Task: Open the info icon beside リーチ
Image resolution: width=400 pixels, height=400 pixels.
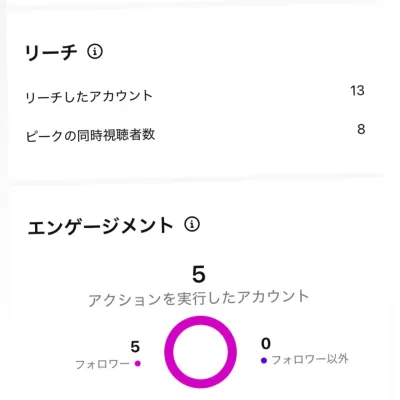Action: click(x=95, y=52)
